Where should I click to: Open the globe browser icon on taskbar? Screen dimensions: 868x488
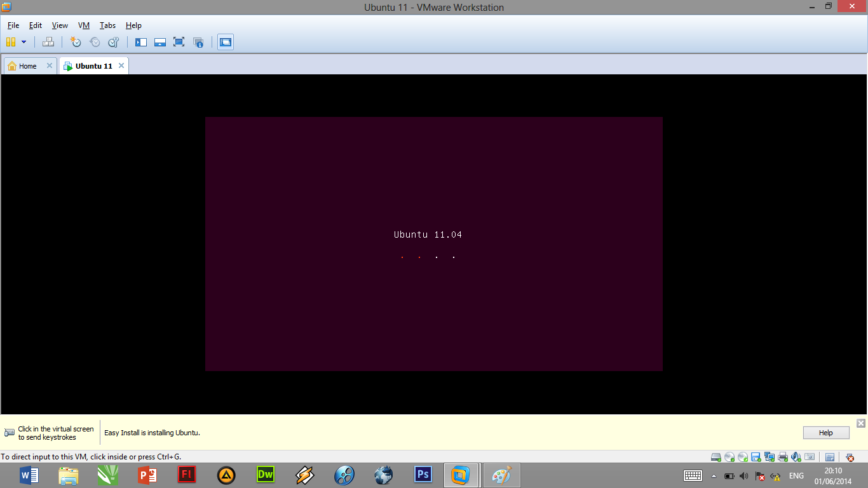click(x=384, y=475)
